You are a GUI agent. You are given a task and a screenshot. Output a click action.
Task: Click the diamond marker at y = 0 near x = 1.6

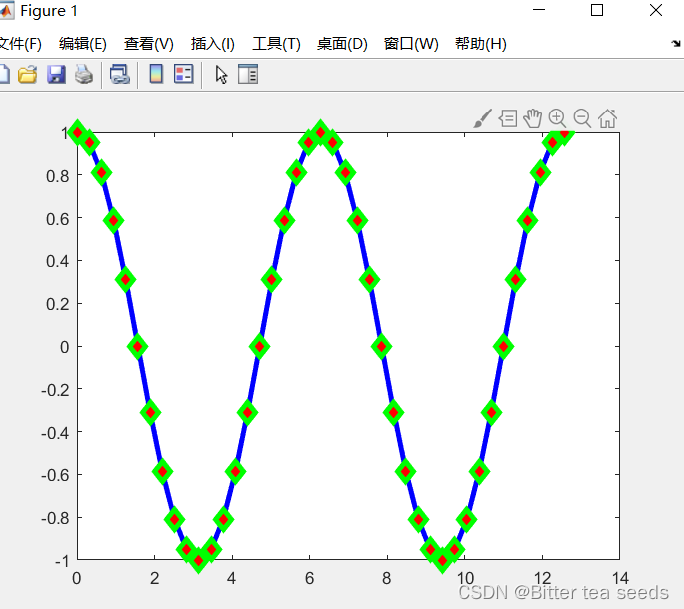coord(137,347)
